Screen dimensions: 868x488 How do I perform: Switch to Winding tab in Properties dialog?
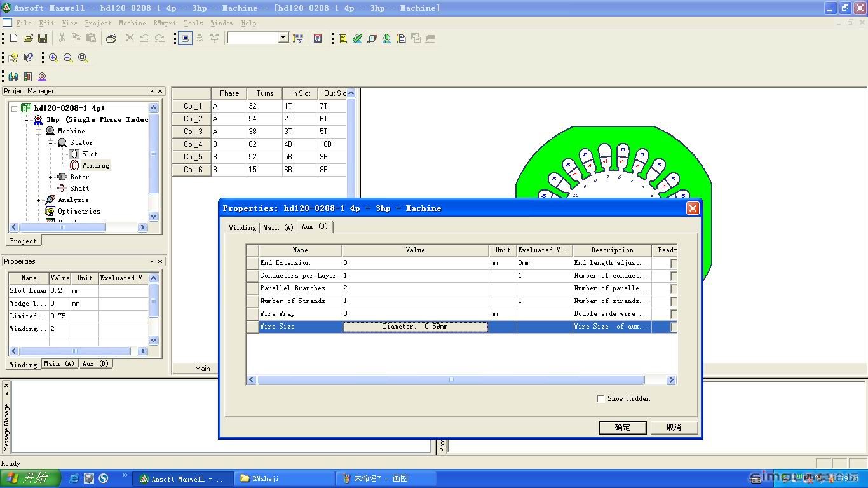tap(242, 227)
